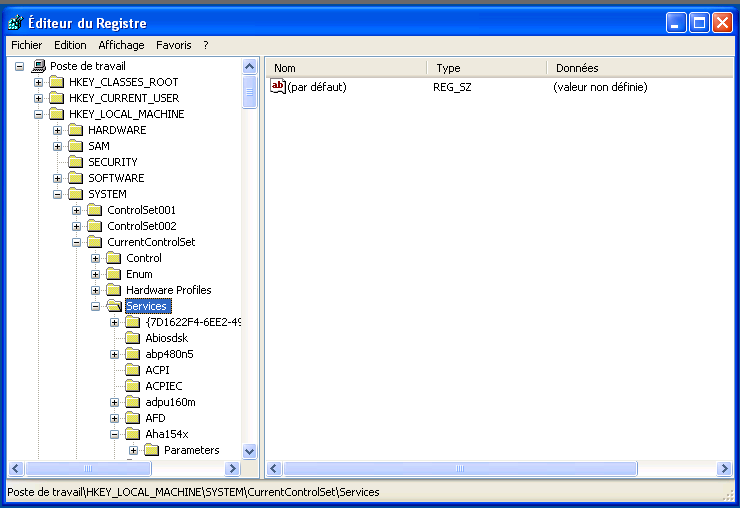Select the adpu160m key label
The height and width of the screenshot is (508, 740).
[x=170, y=402]
